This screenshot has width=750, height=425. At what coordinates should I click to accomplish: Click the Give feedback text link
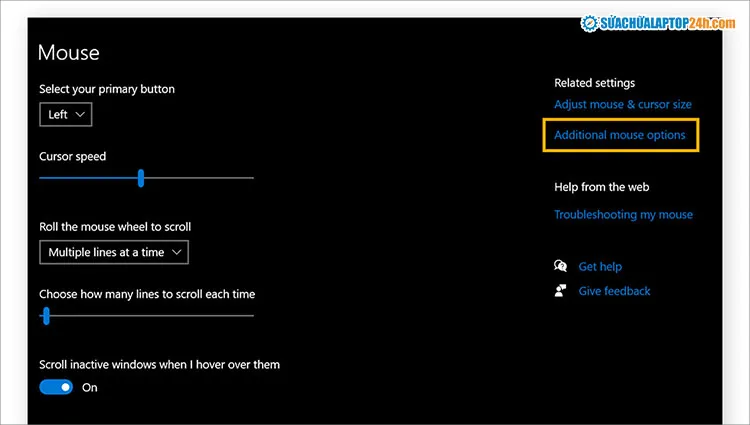click(x=614, y=291)
